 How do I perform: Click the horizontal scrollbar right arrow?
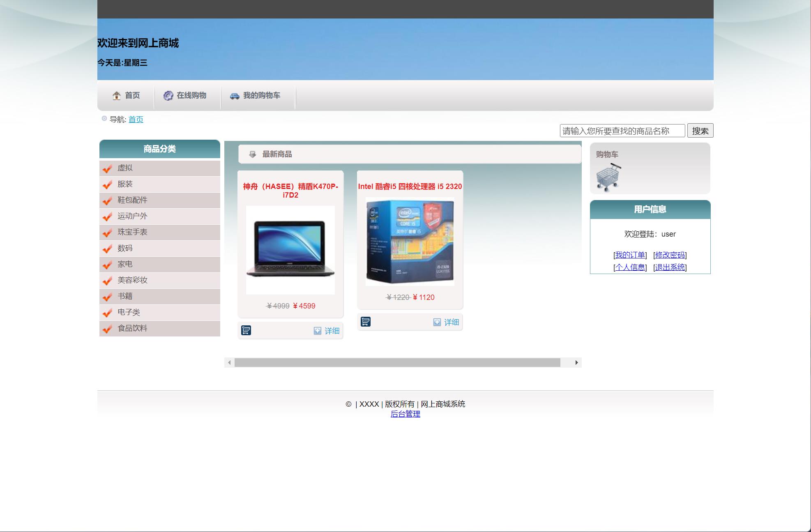click(x=577, y=362)
